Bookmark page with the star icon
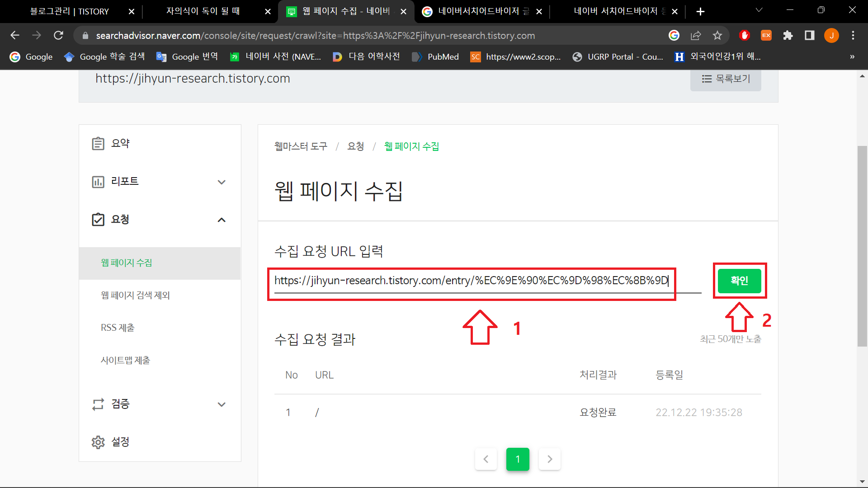This screenshot has width=868, height=488. [717, 35]
